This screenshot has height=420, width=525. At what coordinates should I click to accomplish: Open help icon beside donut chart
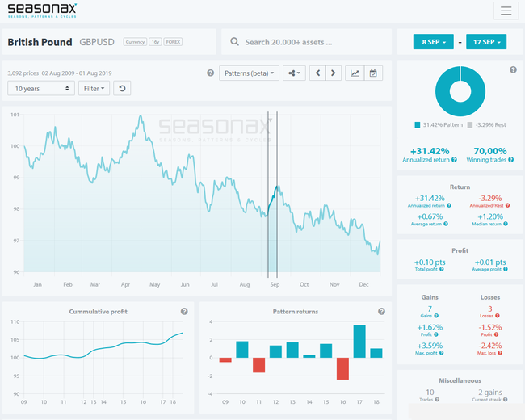(x=513, y=69)
